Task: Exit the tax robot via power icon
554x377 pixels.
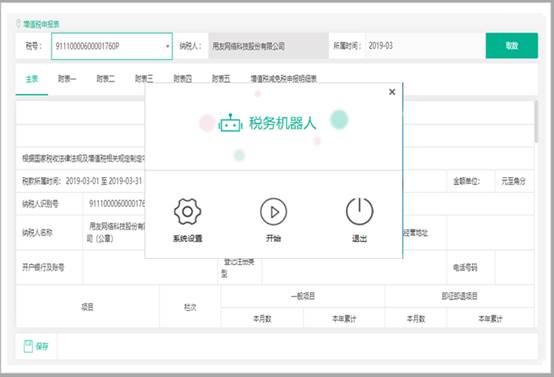Action: [x=359, y=212]
